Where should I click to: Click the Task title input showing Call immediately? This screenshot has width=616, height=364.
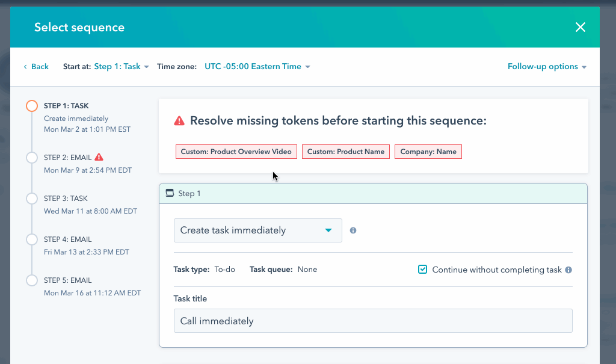tap(373, 321)
